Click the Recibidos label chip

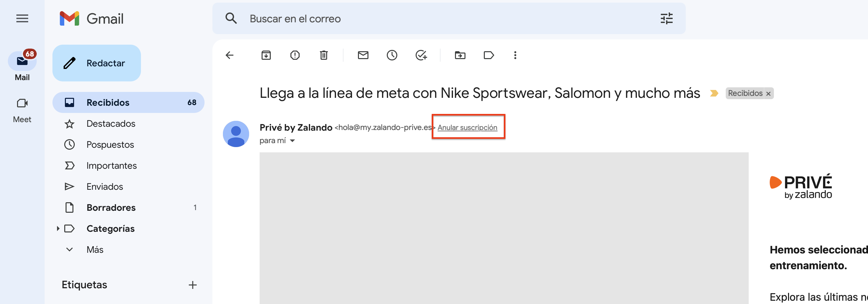745,94
